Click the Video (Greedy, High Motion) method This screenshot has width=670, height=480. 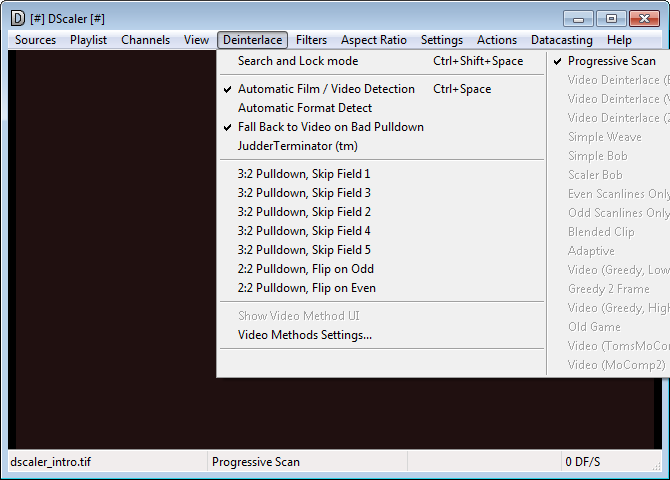[609, 308]
